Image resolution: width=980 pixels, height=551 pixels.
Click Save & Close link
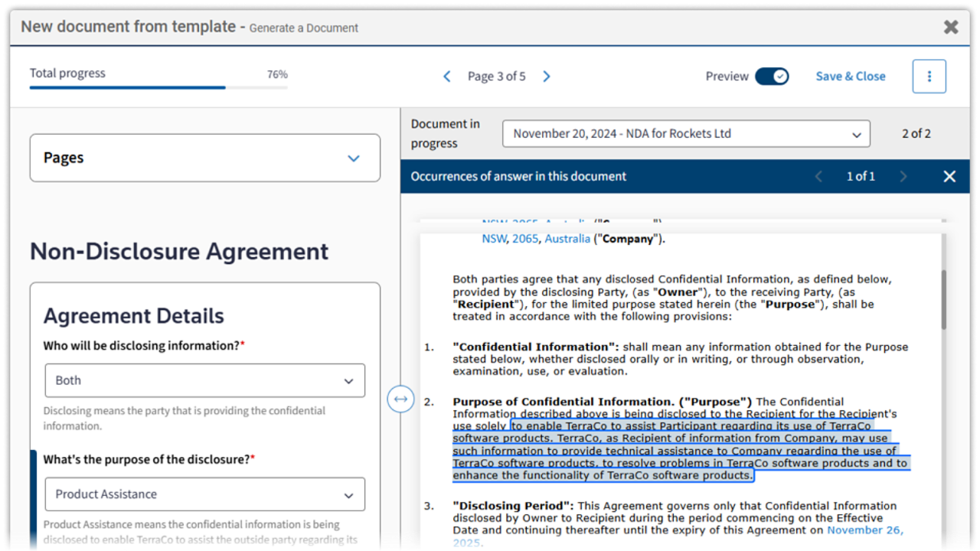pos(850,77)
